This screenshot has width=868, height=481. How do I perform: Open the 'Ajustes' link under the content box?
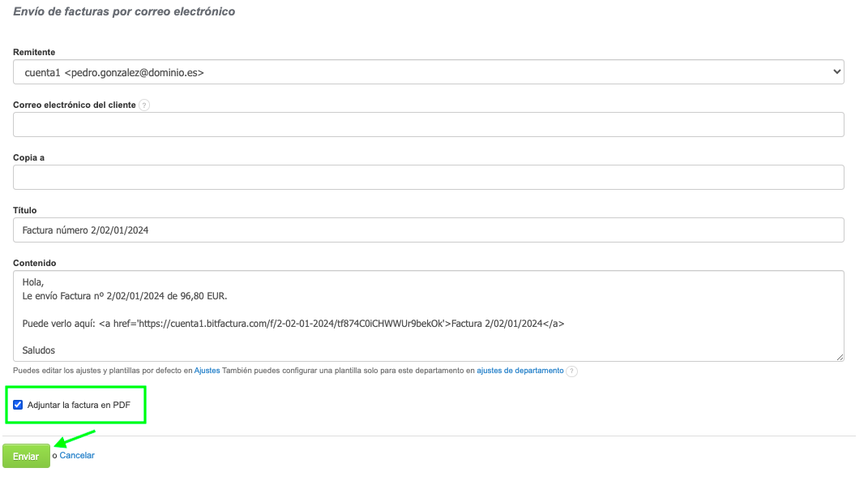[207, 371]
